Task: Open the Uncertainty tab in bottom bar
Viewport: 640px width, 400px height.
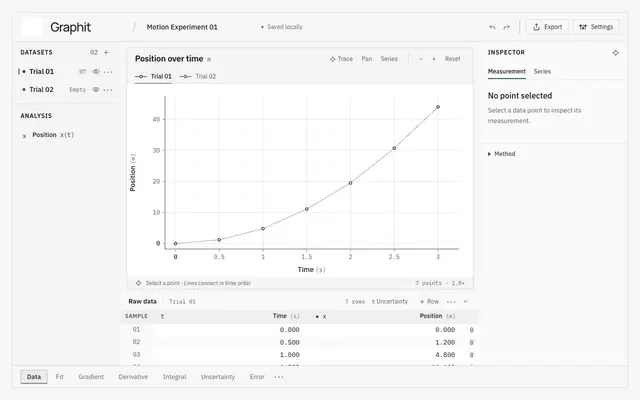Action: 218,377
